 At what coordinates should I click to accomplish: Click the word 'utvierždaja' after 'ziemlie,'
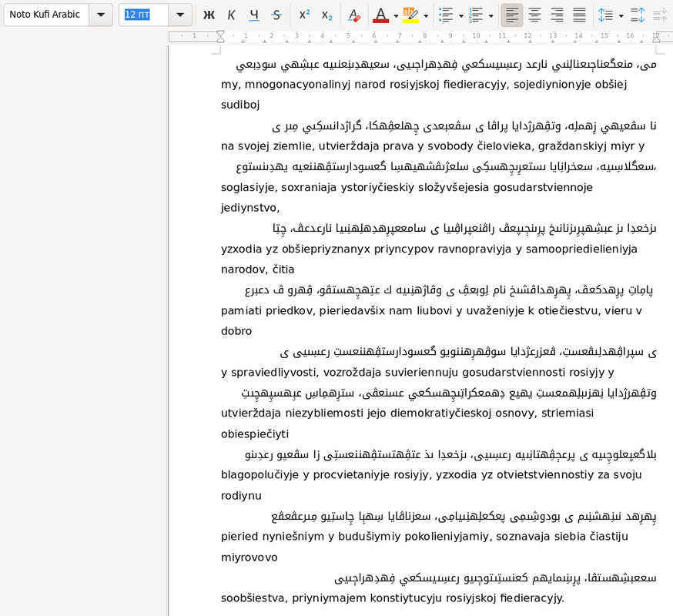[x=349, y=146]
